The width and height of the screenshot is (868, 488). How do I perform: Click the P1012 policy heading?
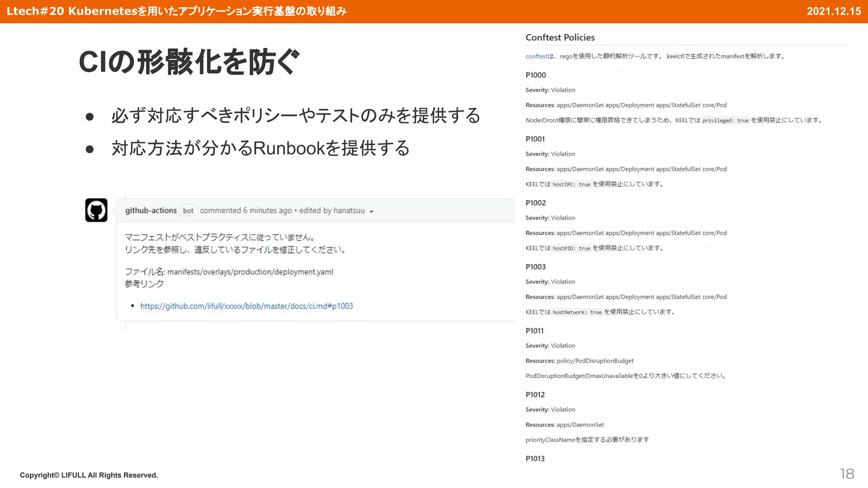(535, 395)
